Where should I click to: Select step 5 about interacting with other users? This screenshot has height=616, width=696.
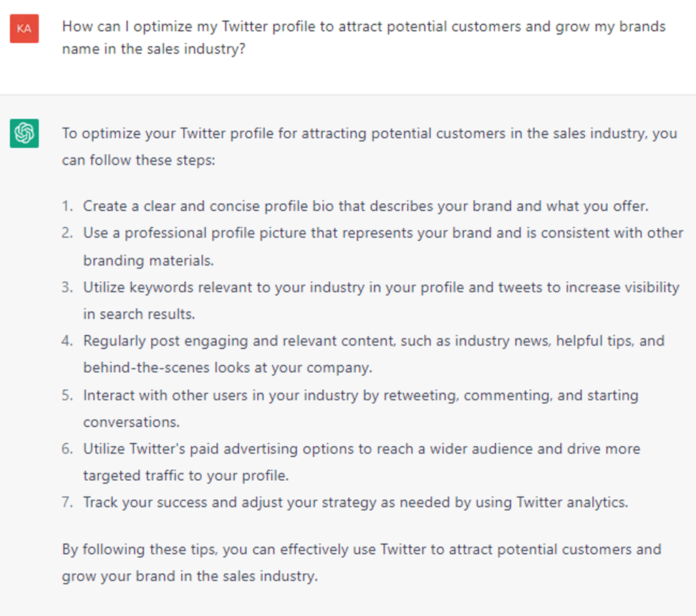pyautogui.click(x=360, y=407)
